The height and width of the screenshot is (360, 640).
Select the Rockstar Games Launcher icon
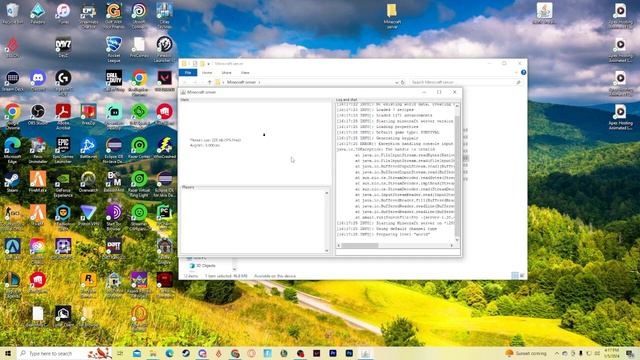coord(88,284)
